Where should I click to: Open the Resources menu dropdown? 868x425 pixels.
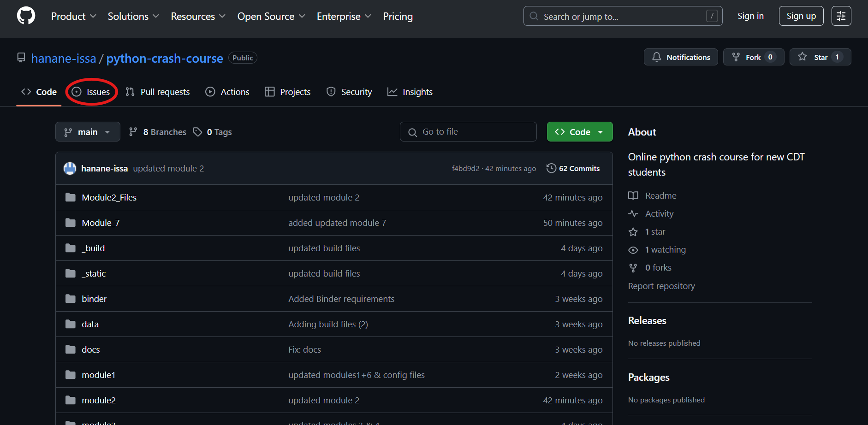click(198, 16)
